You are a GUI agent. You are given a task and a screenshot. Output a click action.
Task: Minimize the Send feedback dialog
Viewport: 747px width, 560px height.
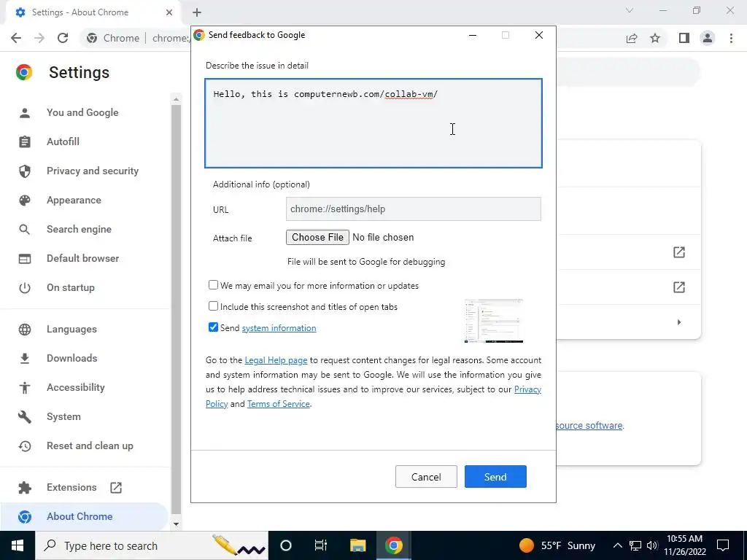[473, 35]
